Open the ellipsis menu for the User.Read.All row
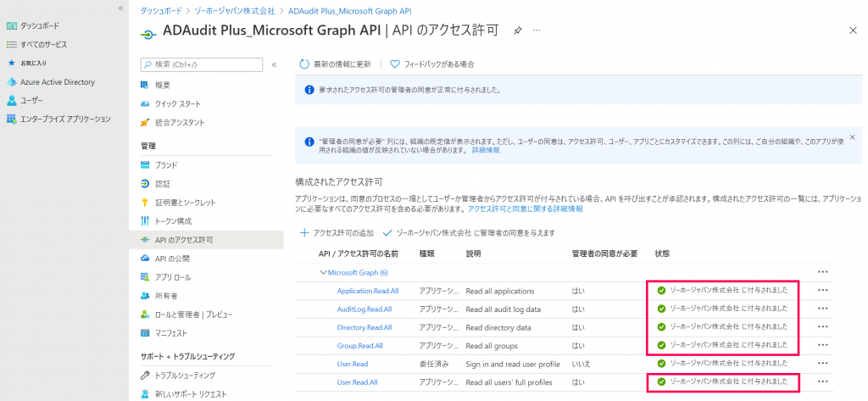 [x=821, y=382]
